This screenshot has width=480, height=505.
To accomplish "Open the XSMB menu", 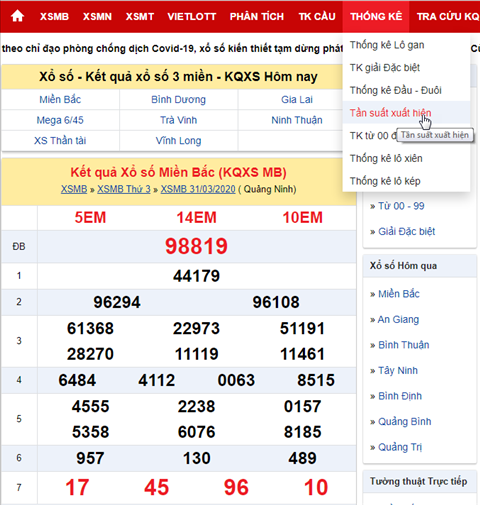I will coord(54,16).
